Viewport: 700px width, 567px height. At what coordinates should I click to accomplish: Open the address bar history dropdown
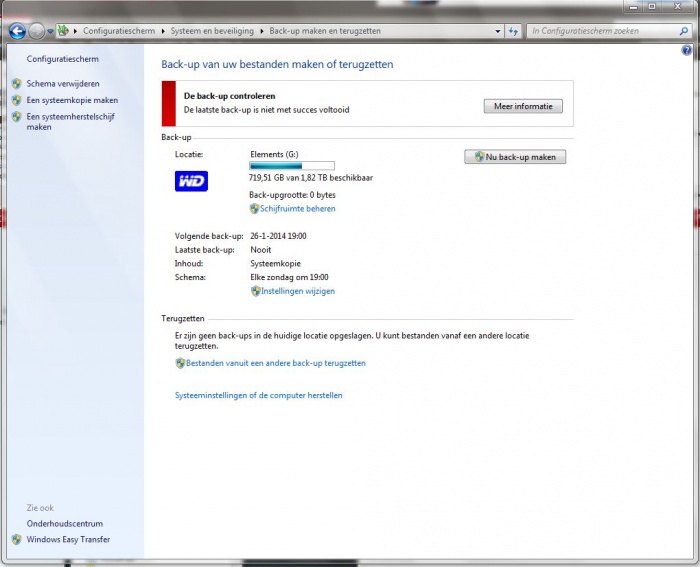[498, 31]
